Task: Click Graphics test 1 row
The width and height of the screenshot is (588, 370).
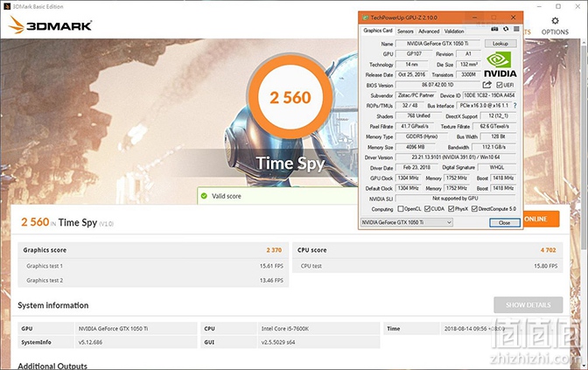Action: pyautogui.click(x=153, y=266)
